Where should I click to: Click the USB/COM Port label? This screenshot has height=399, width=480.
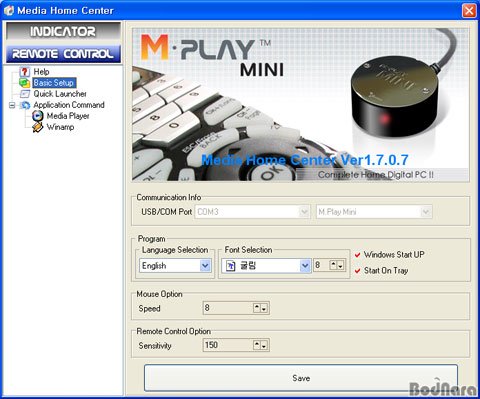click(x=167, y=212)
